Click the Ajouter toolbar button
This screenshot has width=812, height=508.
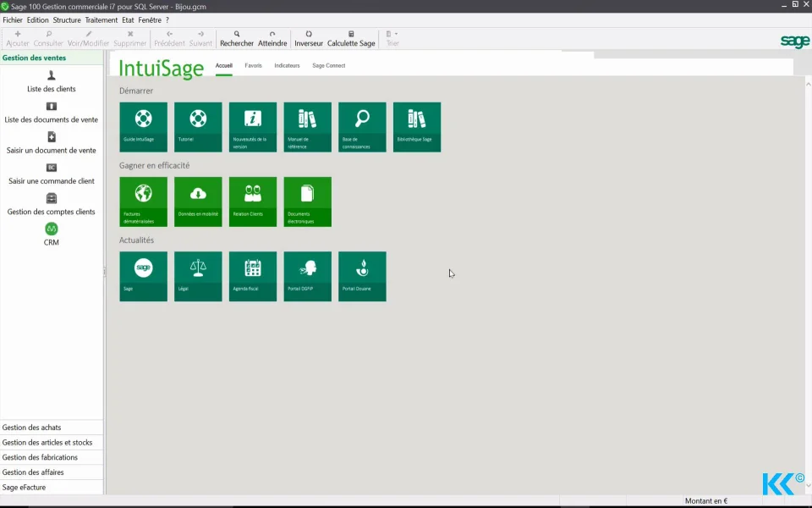(x=18, y=39)
